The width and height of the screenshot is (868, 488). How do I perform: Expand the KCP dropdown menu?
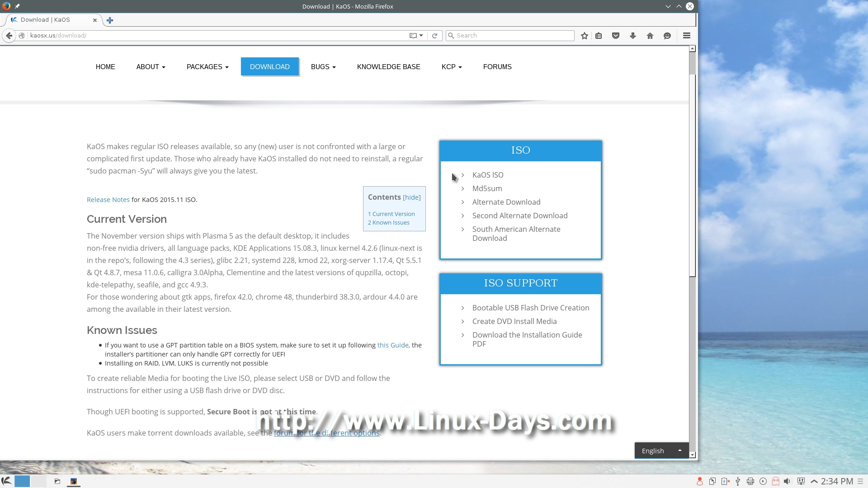[452, 67]
